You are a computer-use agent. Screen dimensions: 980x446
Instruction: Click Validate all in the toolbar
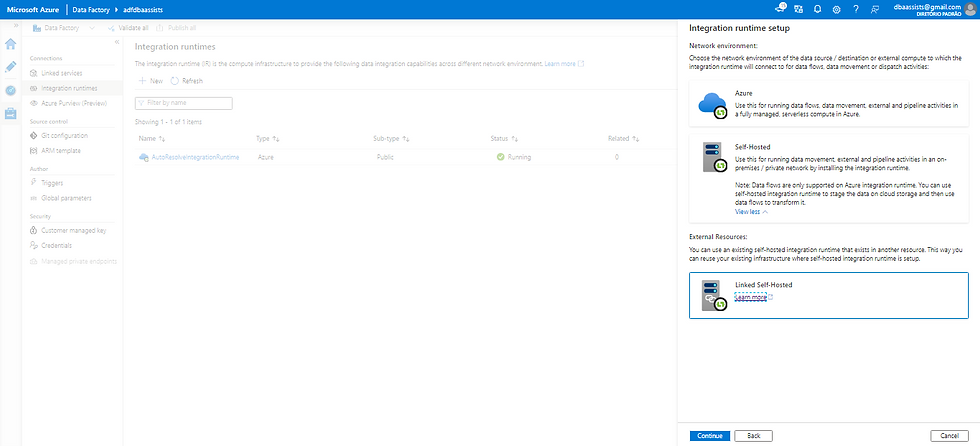[x=128, y=28]
